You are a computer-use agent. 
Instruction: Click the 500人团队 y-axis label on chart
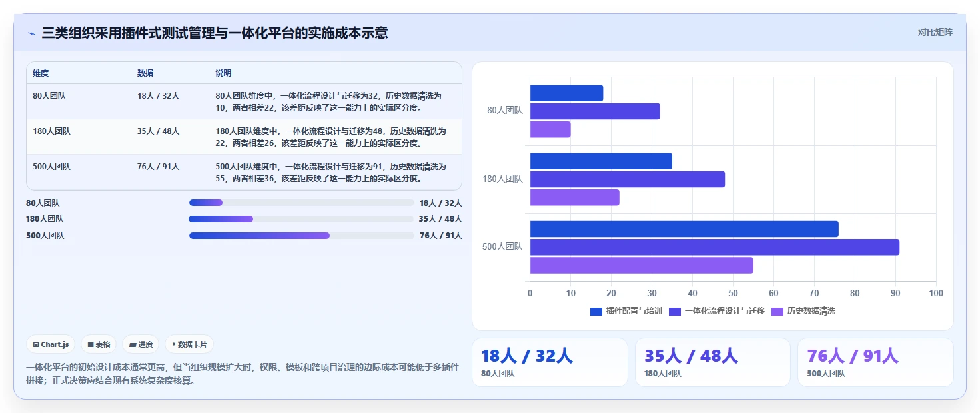click(x=503, y=246)
